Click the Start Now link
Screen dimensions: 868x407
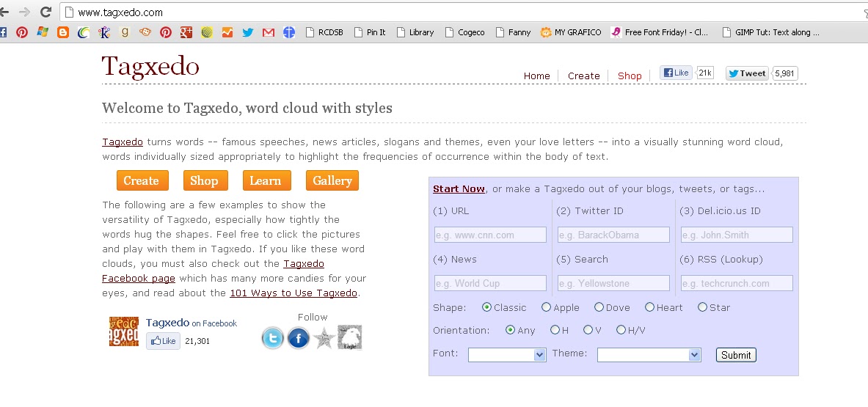459,188
